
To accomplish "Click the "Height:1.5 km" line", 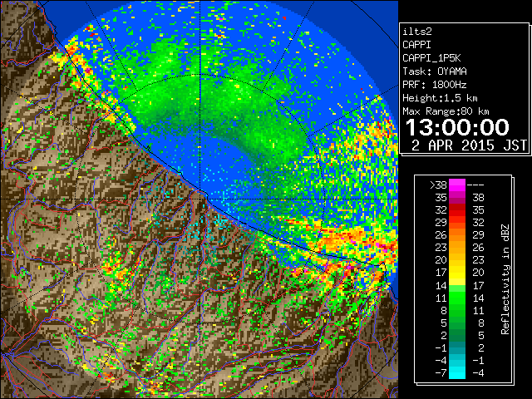I will pos(440,98).
